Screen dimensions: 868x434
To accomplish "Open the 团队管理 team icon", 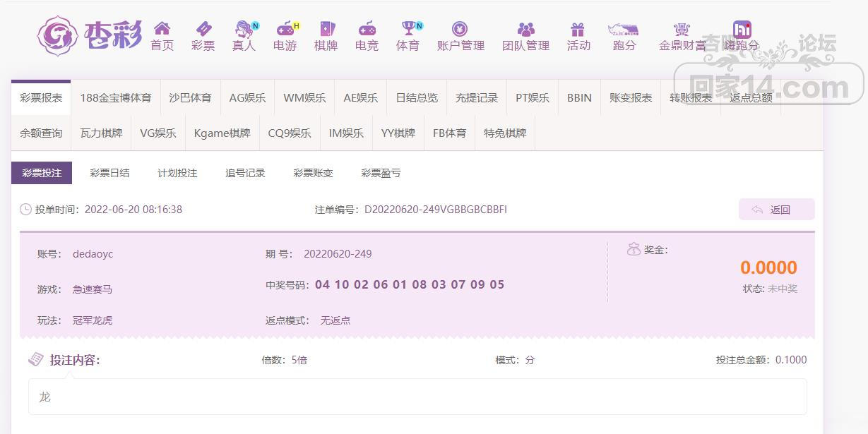I will pyautogui.click(x=525, y=29).
